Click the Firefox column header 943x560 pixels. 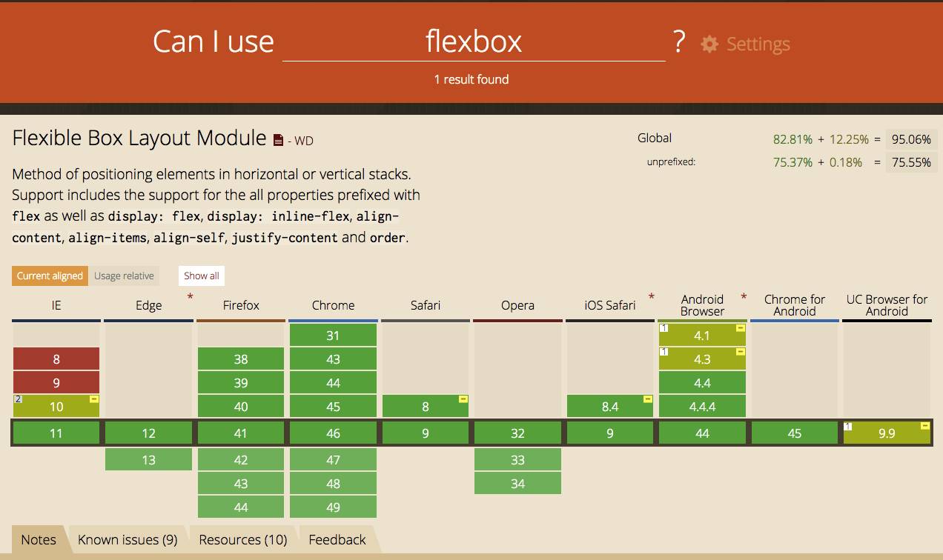(x=241, y=305)
